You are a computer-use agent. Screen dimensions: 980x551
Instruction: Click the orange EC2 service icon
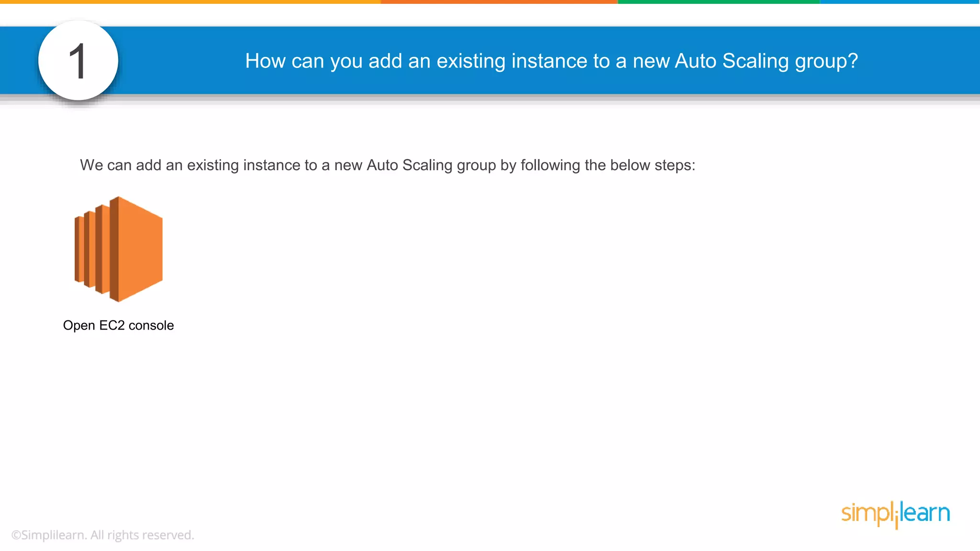point(119,249)
